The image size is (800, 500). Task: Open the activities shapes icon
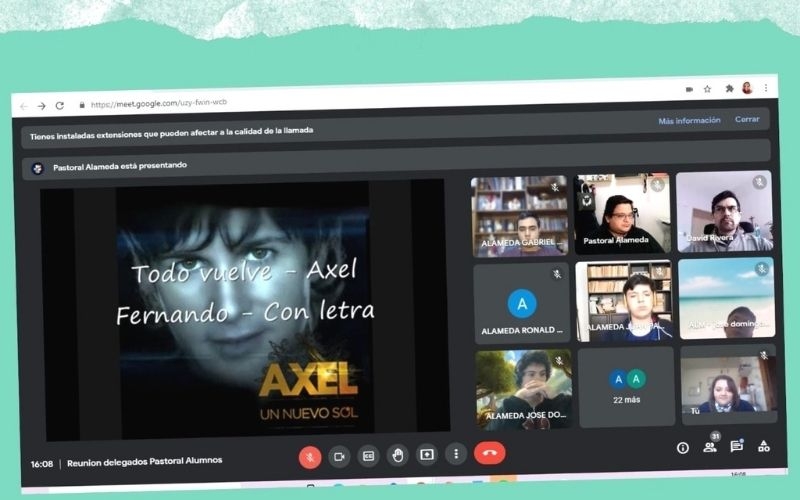point(764,446)
